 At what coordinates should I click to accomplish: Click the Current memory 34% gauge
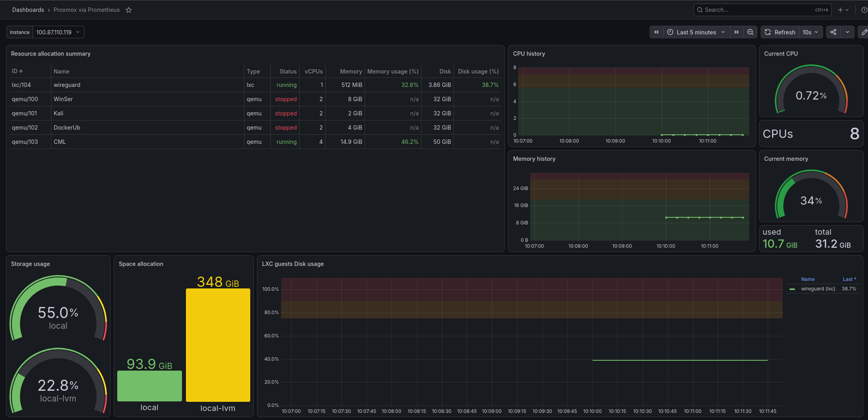(x=811, y=194)
